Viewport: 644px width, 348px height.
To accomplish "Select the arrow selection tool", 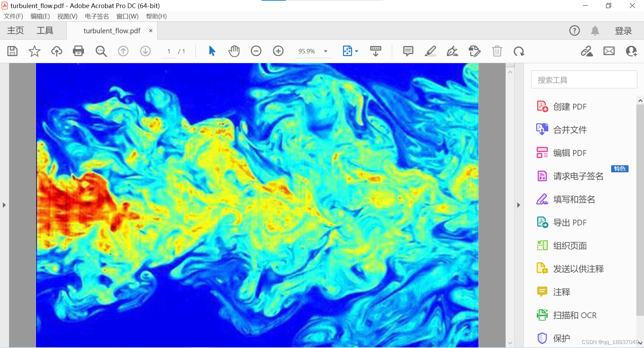I will [x=212, y=51].
